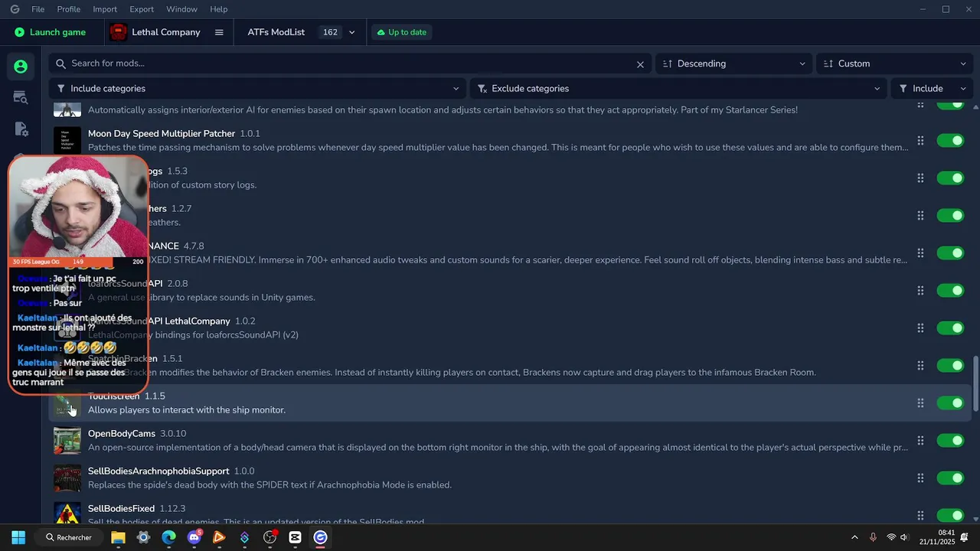Click drag handle of SoundAPI LethalCompany 1.0.2 row
Screen dimensions: 980x551
click(920, 328)
